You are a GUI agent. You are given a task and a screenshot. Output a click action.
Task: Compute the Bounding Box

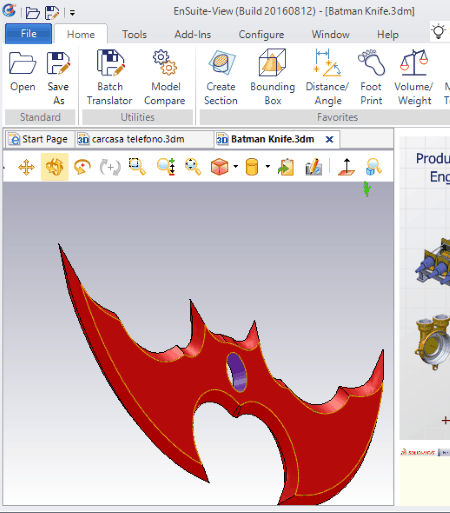point(273,77)
